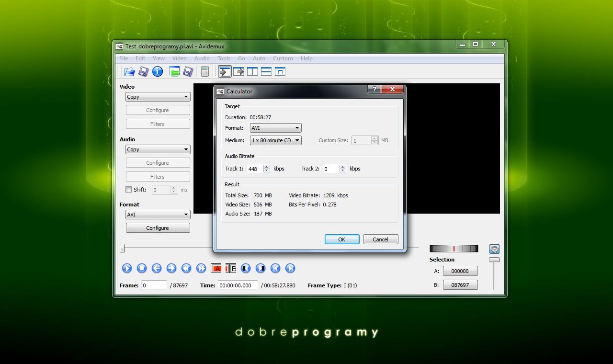Open the Go menu
Image resolution: width=613 pixels, height=364 pixels.
[241, 58]
